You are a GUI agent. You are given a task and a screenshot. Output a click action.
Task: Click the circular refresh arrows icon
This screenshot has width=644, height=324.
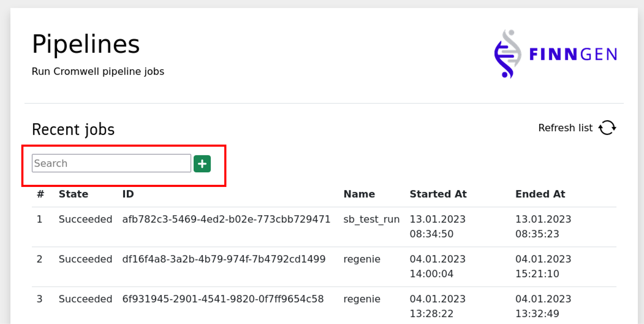(607, 128)
